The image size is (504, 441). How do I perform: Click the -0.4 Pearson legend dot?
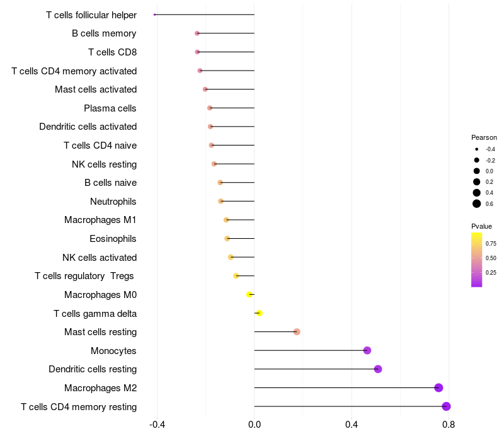click(477, 149)
